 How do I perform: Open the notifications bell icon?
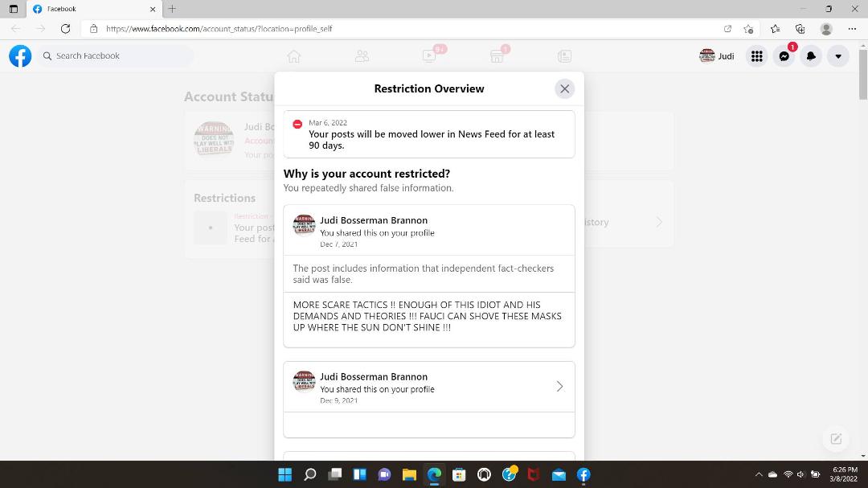[x=811, y=56]
